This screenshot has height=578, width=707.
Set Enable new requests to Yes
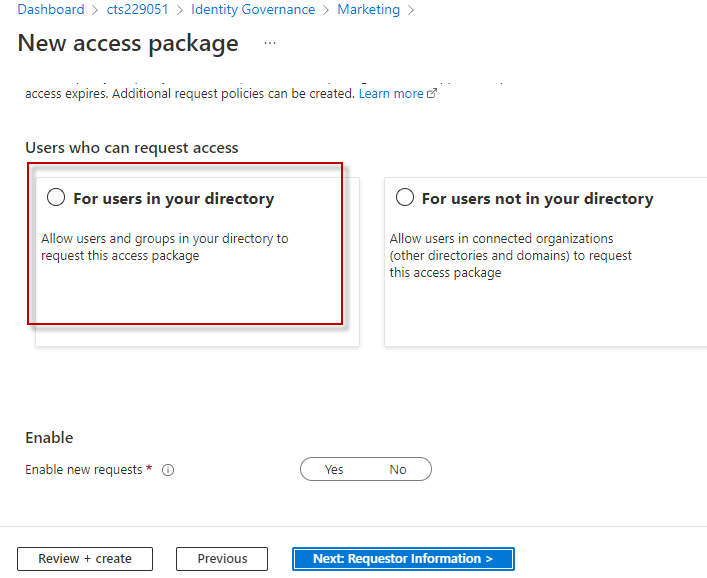(334, 469)
